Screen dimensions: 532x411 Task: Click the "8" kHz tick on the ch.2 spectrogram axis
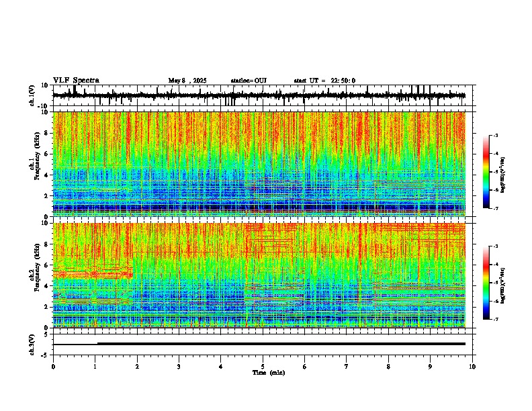(x=47, y=244)
